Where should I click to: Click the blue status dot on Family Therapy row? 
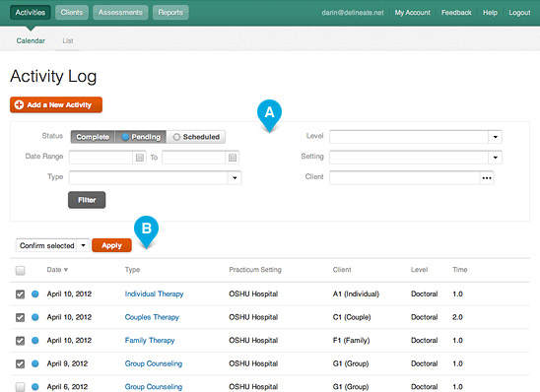(35, 341)
